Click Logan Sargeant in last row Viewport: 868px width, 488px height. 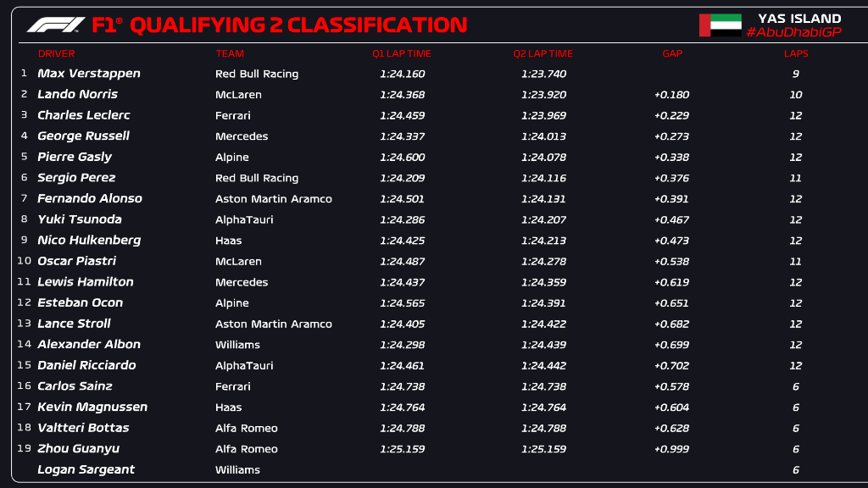86,469
